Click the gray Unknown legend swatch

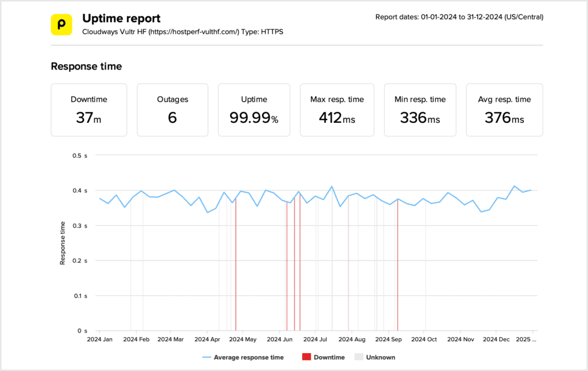pyautogui.click(x=359, y=357)
